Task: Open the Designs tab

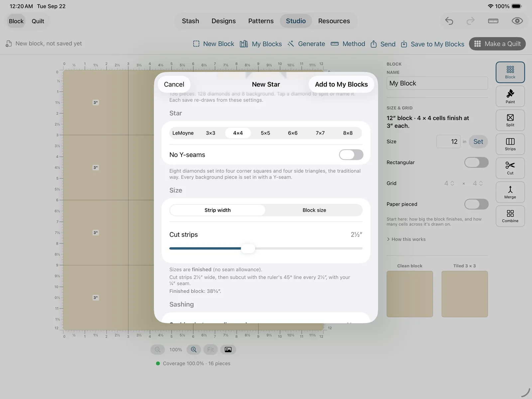Action: point(223,21)
